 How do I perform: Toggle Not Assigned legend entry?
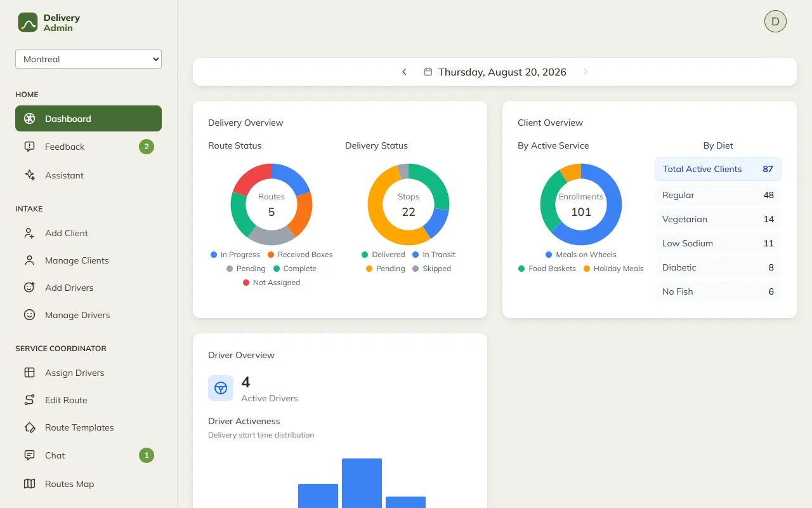[272, 283]
